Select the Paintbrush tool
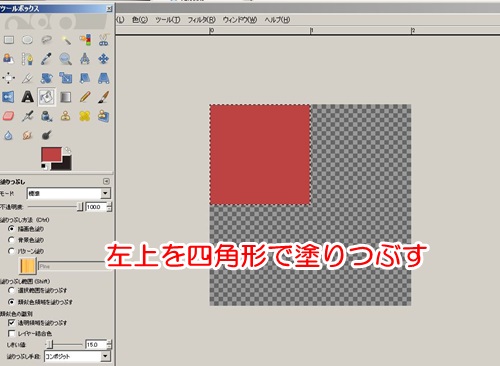Screen dimensions: 500x366 (104, 97)
